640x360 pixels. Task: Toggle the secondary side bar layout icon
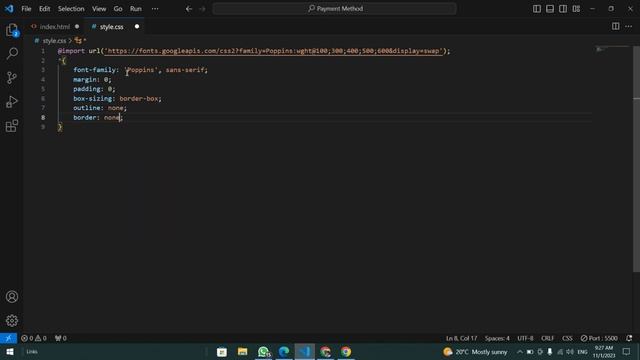click(x=563, y=9)
